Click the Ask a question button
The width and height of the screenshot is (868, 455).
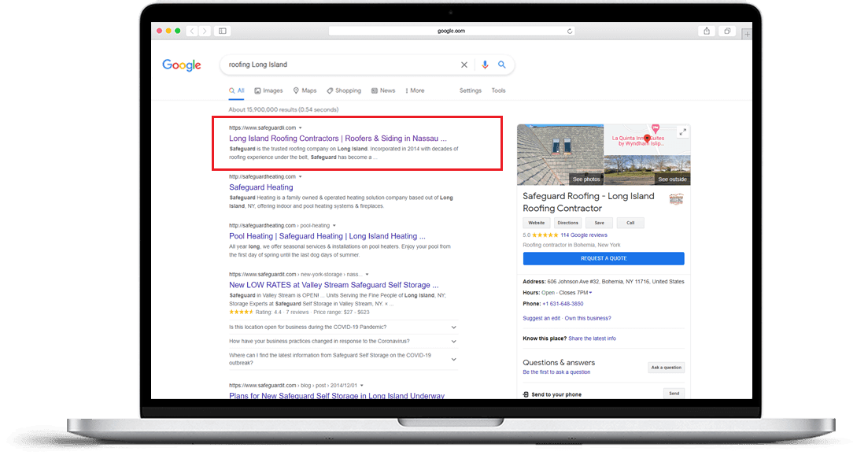coord(666,368)
